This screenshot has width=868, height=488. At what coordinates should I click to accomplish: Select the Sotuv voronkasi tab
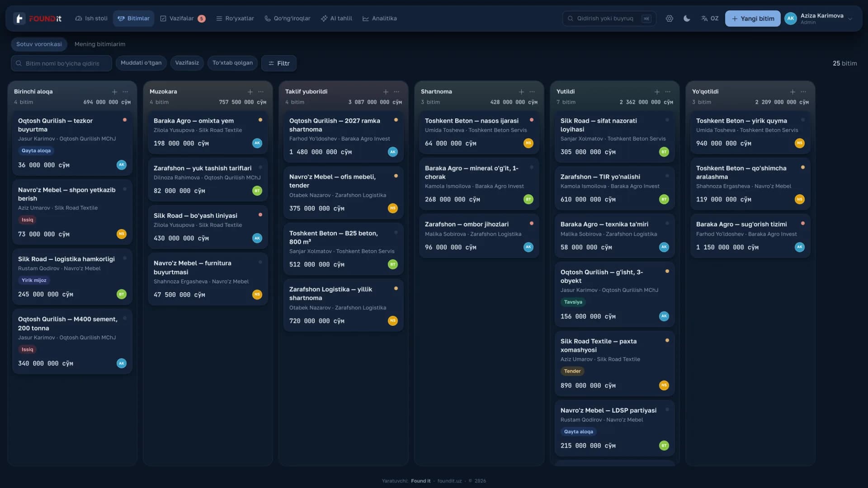(x=39, y=44)
